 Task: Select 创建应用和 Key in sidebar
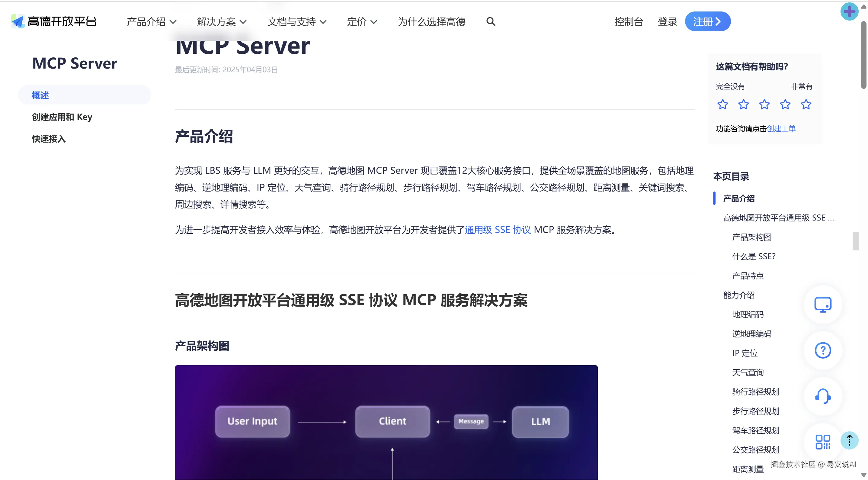[x=62, y=117]
